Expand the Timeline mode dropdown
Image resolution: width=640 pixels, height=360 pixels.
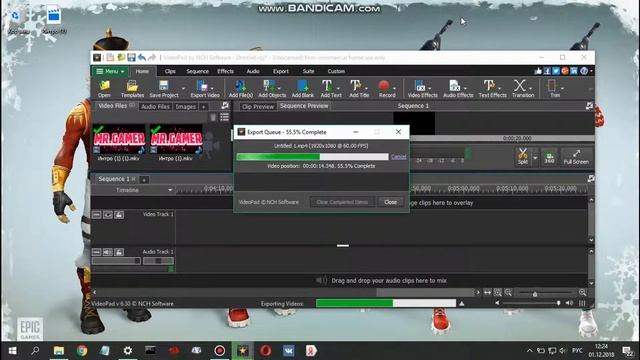[x=170, y=190]
